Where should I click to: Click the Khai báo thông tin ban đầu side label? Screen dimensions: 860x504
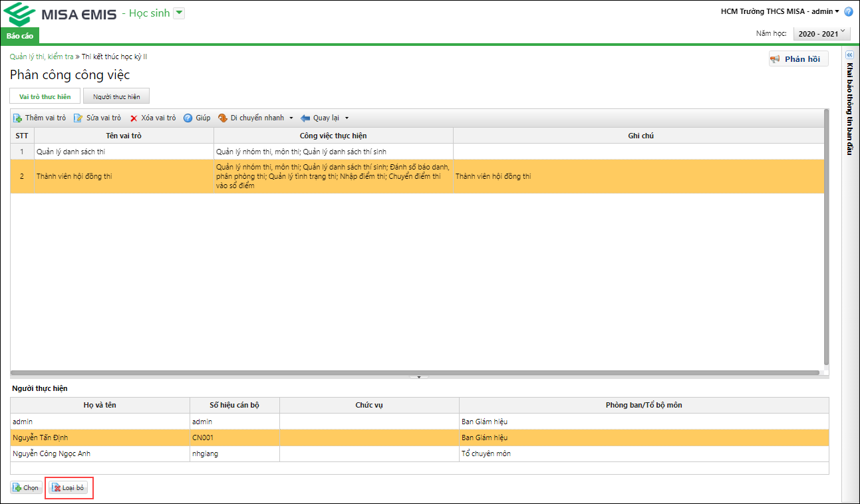click(849, 108)
